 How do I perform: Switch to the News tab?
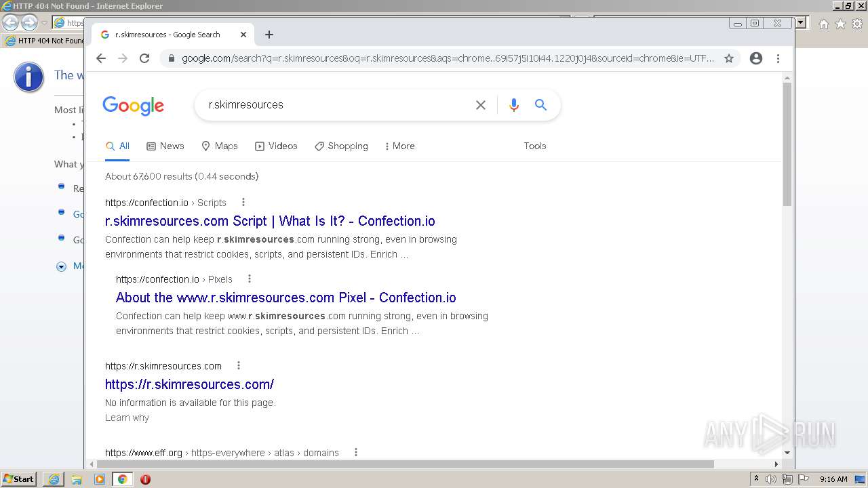tap(165, 146)
